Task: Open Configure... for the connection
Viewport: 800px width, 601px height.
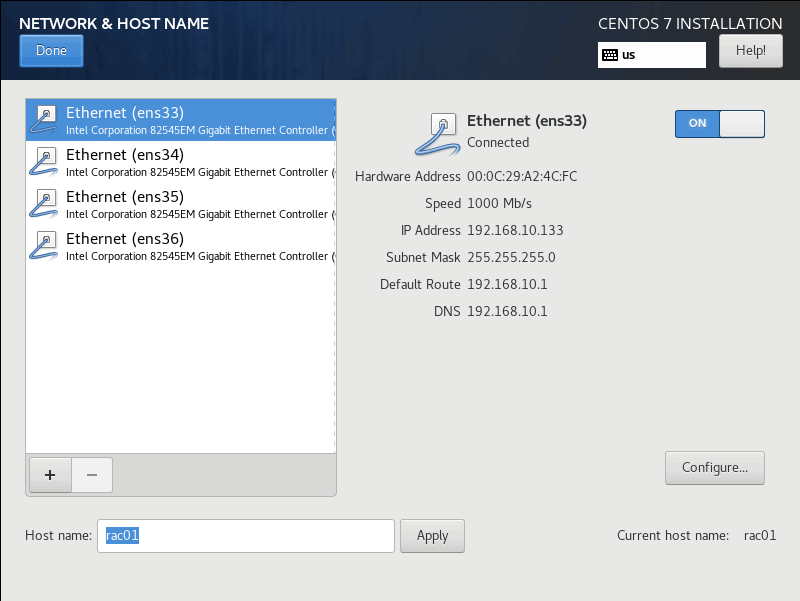Action: (x=714, y=467)
